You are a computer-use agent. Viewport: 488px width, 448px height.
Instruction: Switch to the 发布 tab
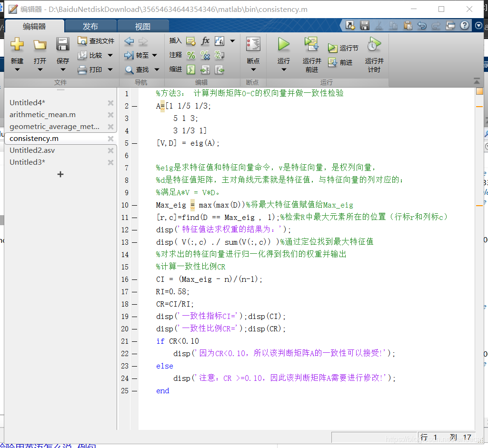(x=90, y=27)
